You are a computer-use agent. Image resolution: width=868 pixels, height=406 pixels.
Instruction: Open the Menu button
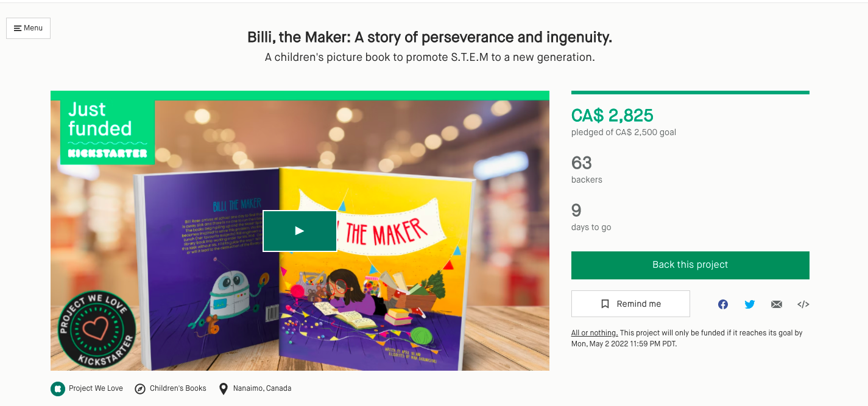28,28
